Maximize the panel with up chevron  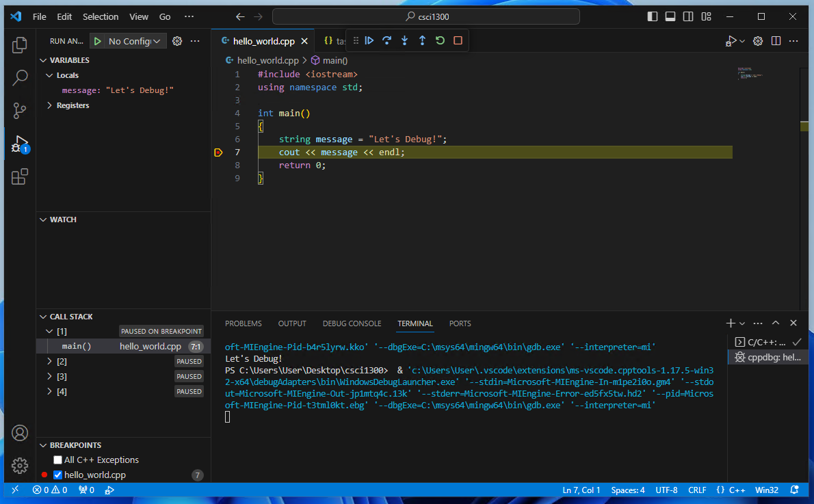pyautogui.click(x=776, y=323)
